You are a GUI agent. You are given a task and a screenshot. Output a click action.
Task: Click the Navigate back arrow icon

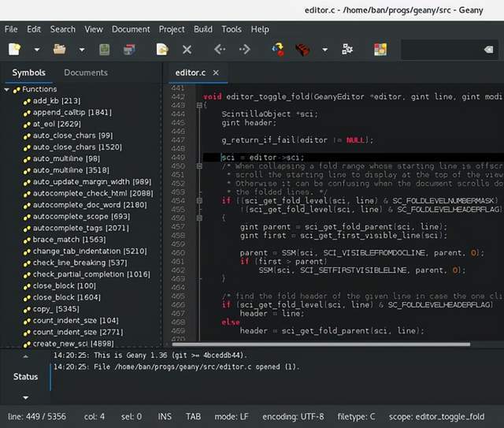[x=220, y=50]
